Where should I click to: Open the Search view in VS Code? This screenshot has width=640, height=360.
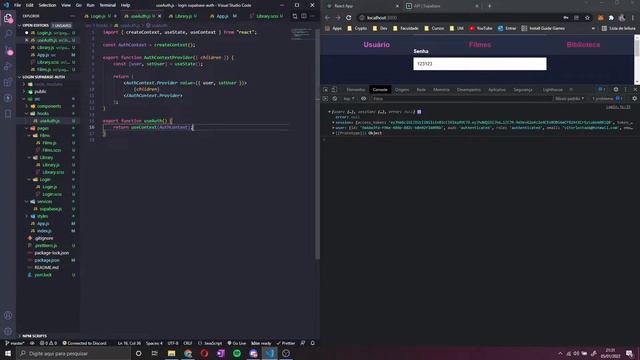8,34
